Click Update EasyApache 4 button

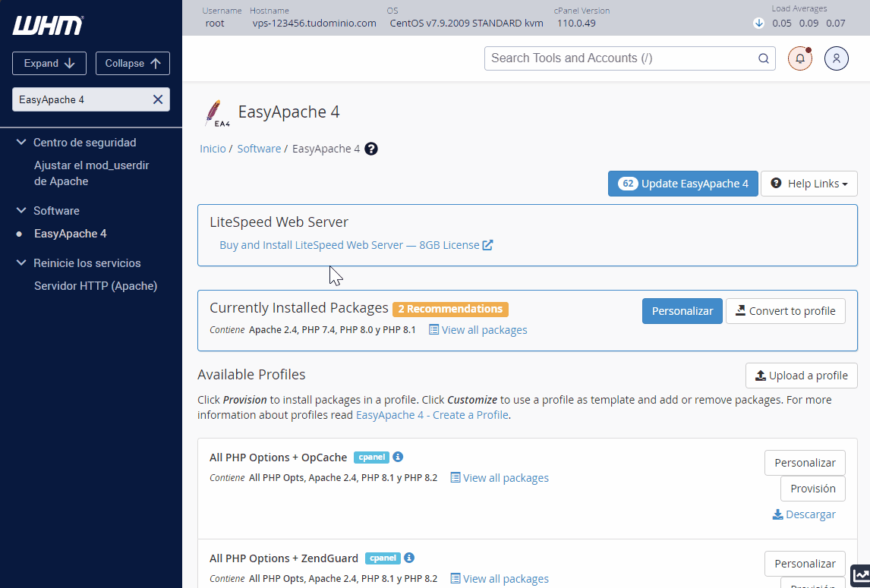point(683,184)
